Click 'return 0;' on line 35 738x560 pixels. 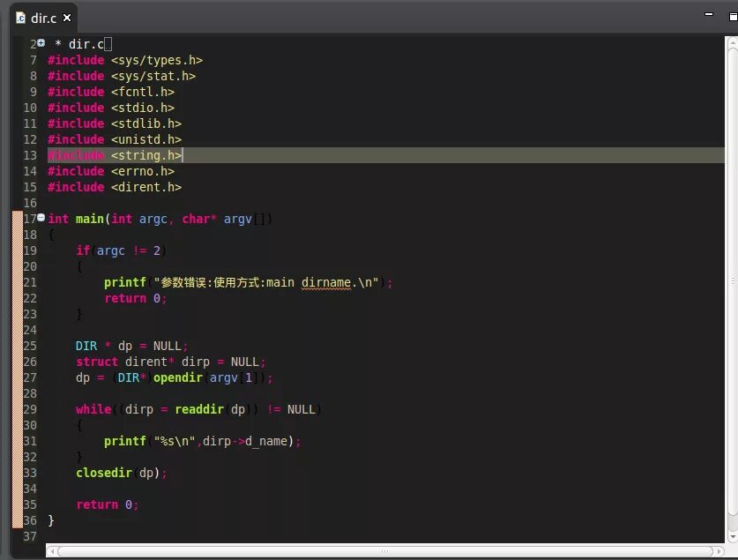[108, 505]
